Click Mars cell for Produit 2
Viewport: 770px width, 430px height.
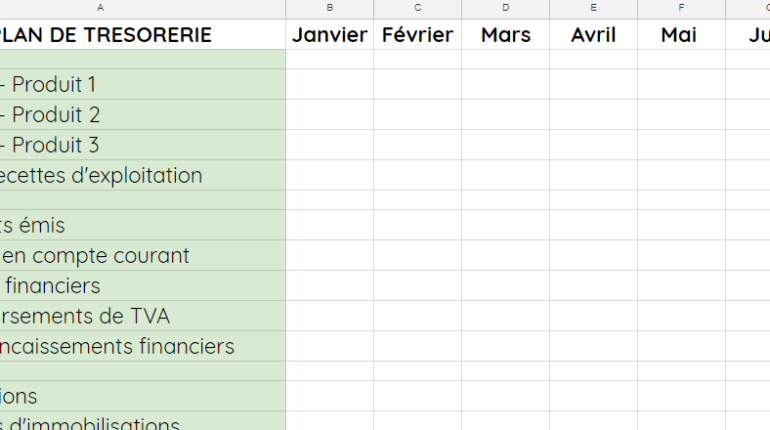click(x=505, y=115)
